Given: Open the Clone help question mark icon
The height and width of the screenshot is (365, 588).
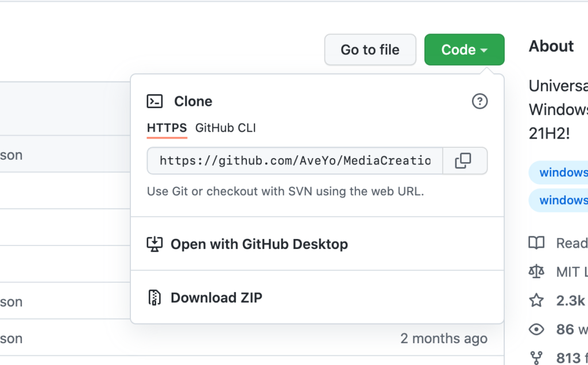Looking at the screenshot, I should pyautogui.click(x=479, y=101).
